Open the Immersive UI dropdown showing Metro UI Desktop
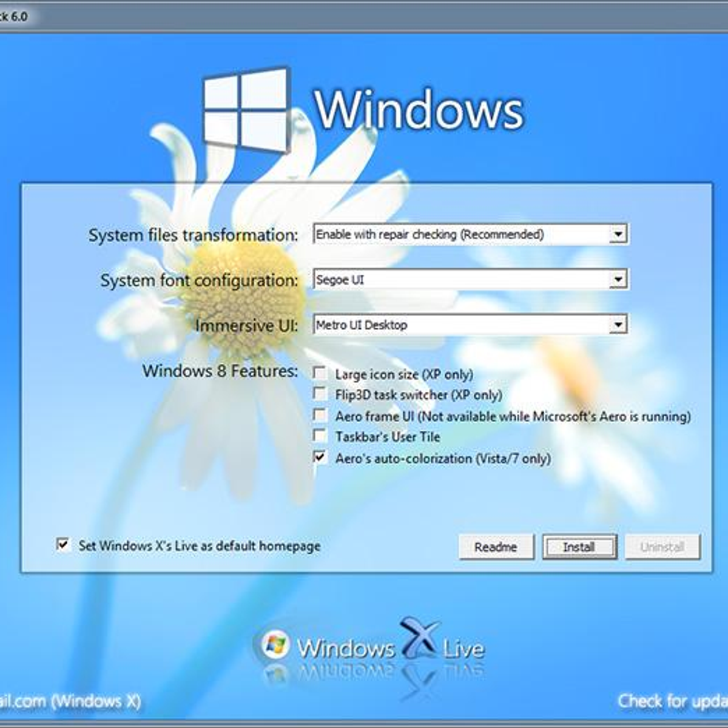This screenshot has width=728, height=728. tap(471, 325)
